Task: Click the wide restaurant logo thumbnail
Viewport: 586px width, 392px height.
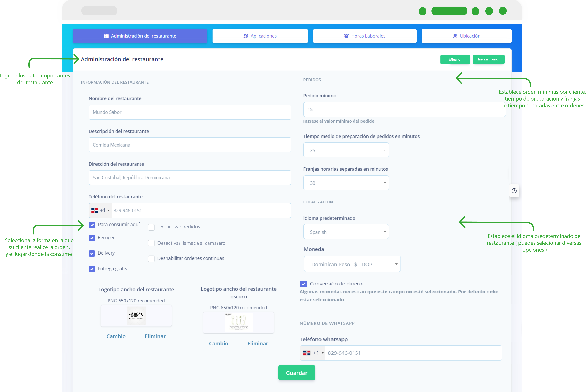Action: point(136,316)
